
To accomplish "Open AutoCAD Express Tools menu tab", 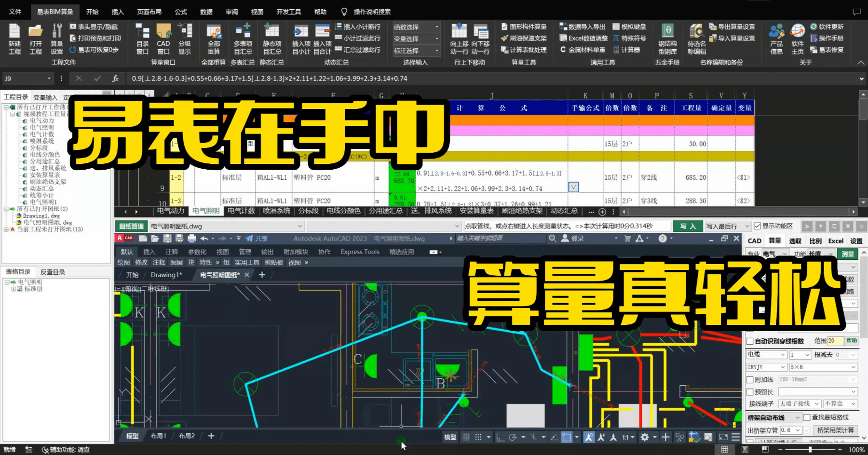I will click(x=360, y=252).
